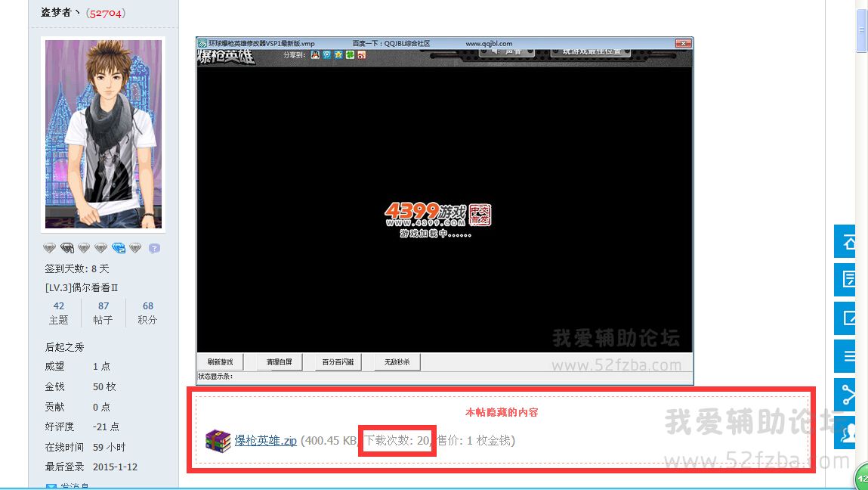Click the 贡献 0 点 row
Viewport: 868px width, 490px height.
78,406
